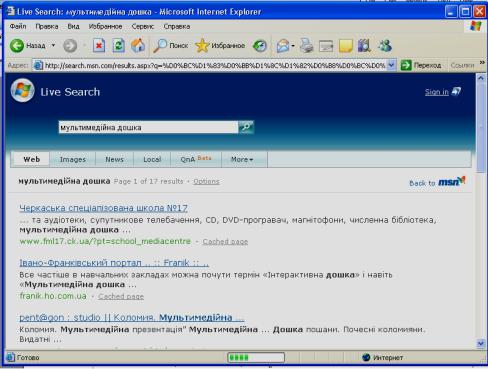
Task: Click the address bar page icon
Action: tap(38, 65)
